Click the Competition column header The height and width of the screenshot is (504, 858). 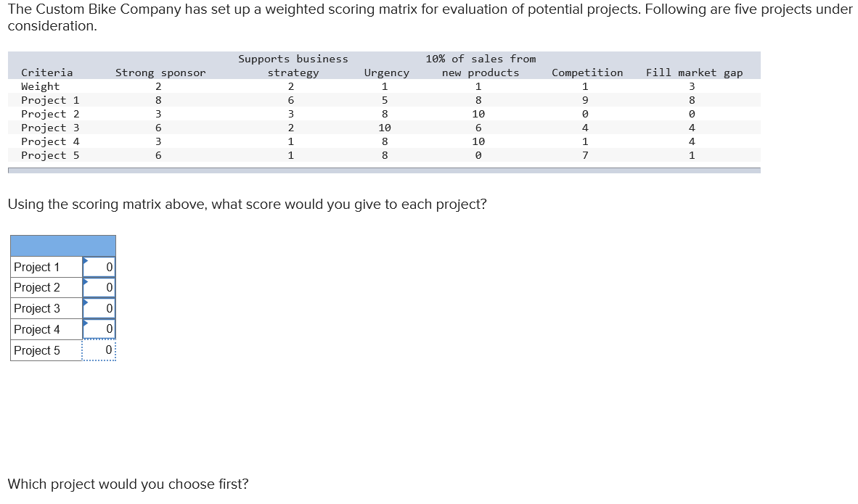(587, 73)
